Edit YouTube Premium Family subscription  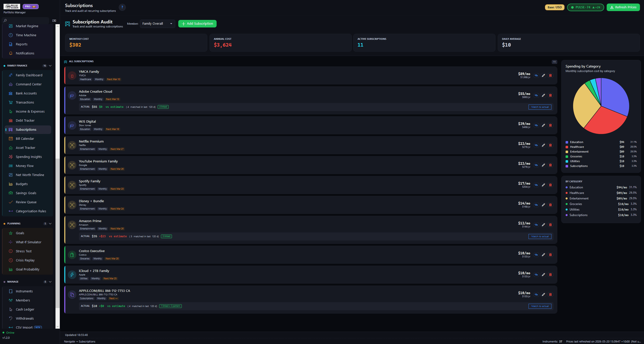point(543,165)
